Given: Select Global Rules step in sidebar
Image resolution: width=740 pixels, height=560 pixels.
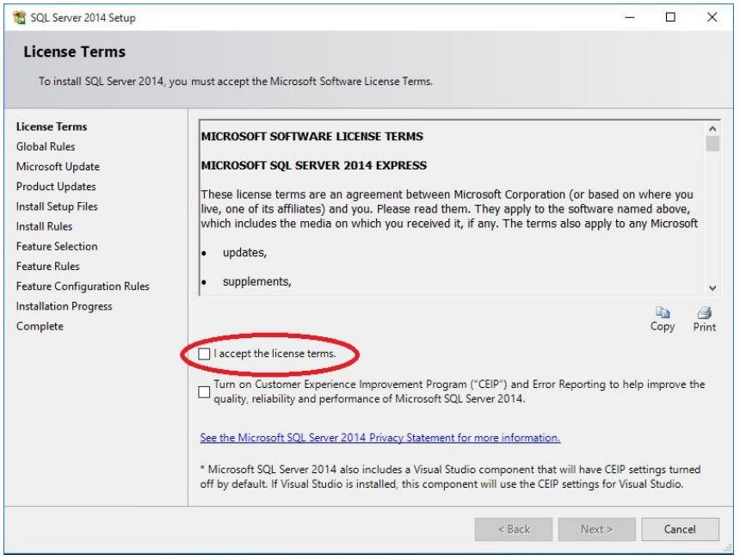Looking at the screenshot, I should [x=46, y=147].
